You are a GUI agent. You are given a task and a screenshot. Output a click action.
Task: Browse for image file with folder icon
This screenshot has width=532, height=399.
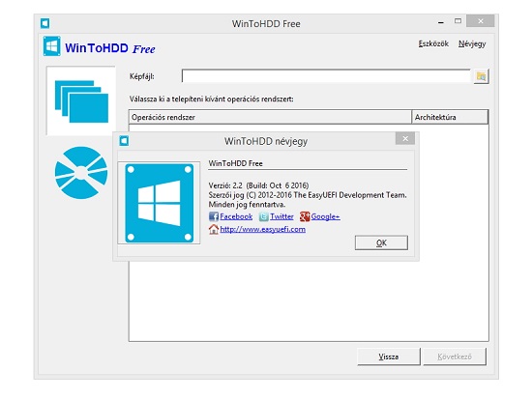pyautogui.click(x=481, y=76)
